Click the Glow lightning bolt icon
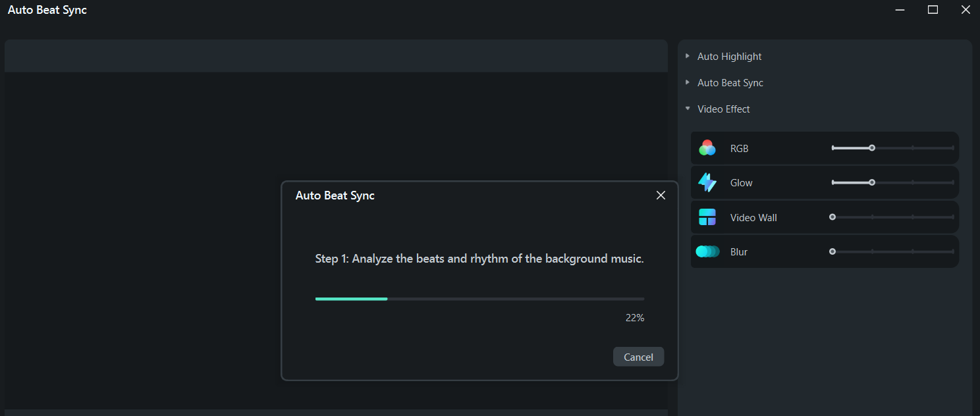Image resolution: width=980 pixels, height=416 pixels. (x=707, y=182)
